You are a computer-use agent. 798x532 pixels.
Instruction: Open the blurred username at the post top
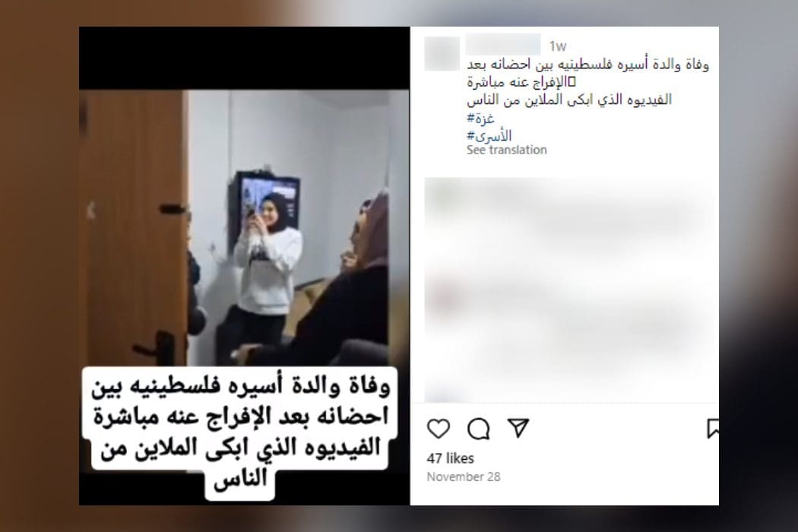pyautogui.click(x=503, y=44)
